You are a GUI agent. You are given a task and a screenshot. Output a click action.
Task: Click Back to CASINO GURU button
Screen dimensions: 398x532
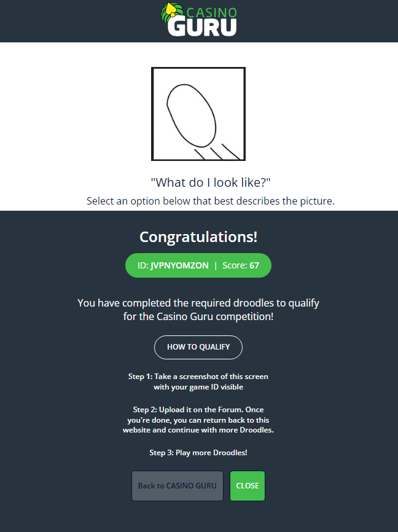pyautogui.click(x=178, y=486)
